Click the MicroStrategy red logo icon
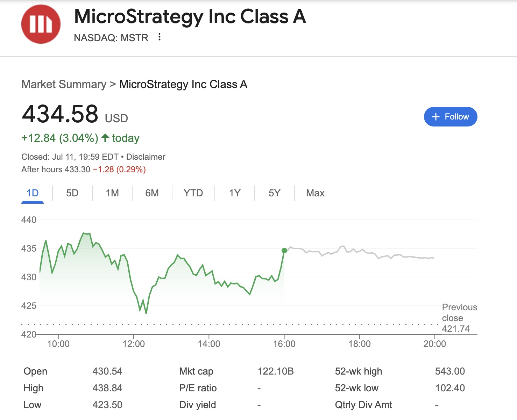Screen dimensions: 517x420 coord(41,24)
